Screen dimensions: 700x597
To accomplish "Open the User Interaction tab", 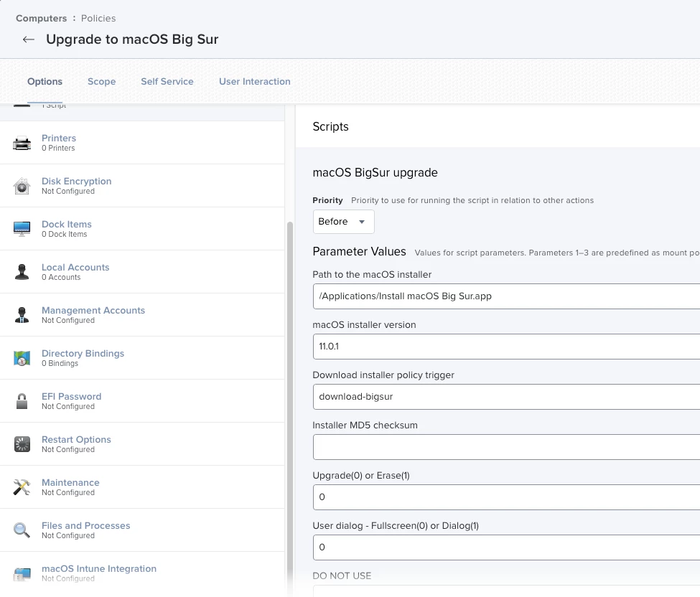I will pyautogui.click(x=254, y=82).
